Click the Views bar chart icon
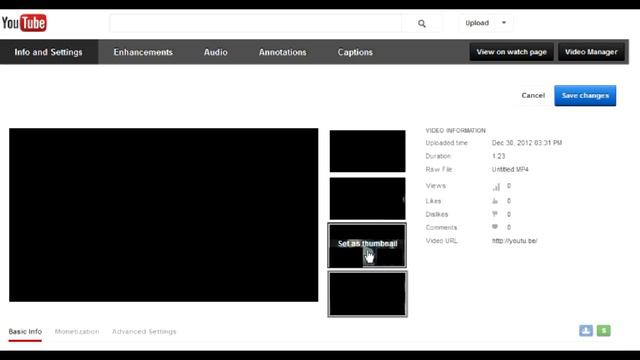640x360 pixels. [x=496, y=187]
